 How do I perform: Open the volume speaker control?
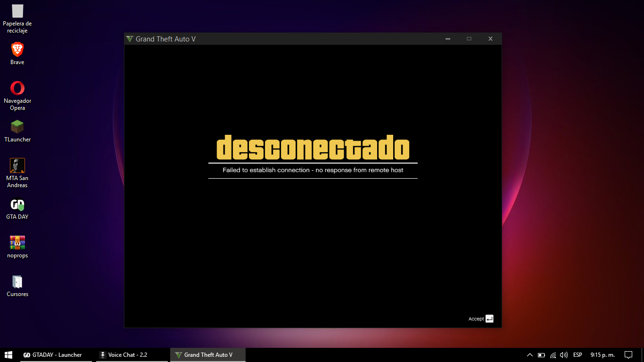click(x=564, y=355)
